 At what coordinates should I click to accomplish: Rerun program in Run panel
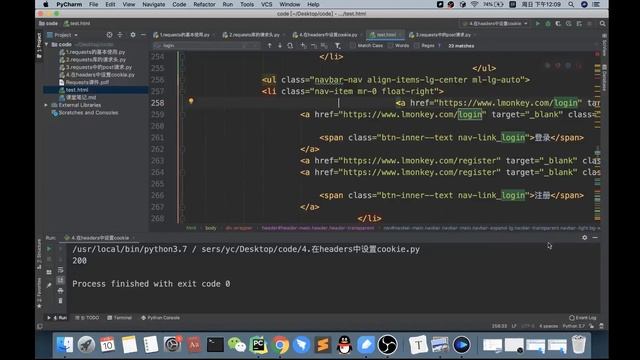[49, 249]
